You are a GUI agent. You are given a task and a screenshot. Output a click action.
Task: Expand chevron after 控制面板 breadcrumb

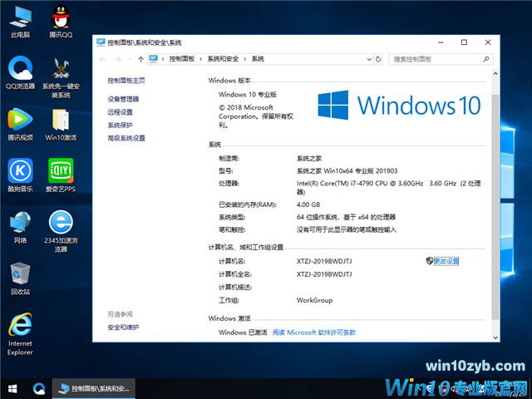tap(200, 59)
